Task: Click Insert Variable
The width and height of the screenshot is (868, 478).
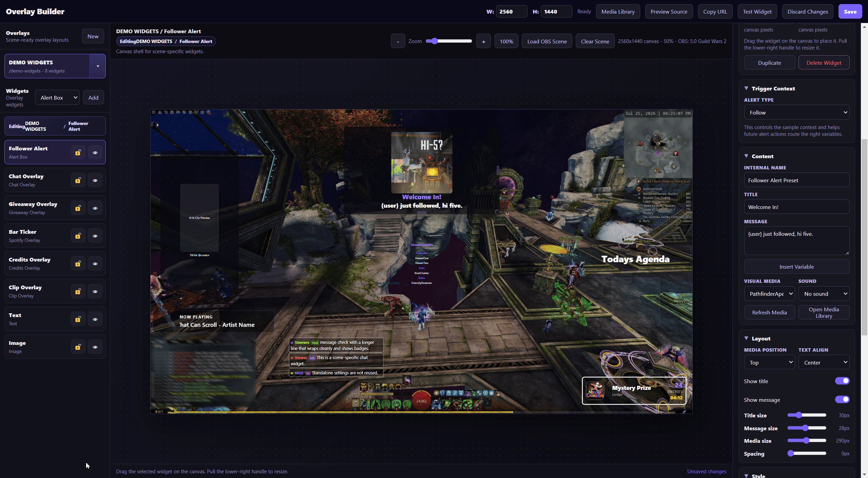Action: click(796, 267)
